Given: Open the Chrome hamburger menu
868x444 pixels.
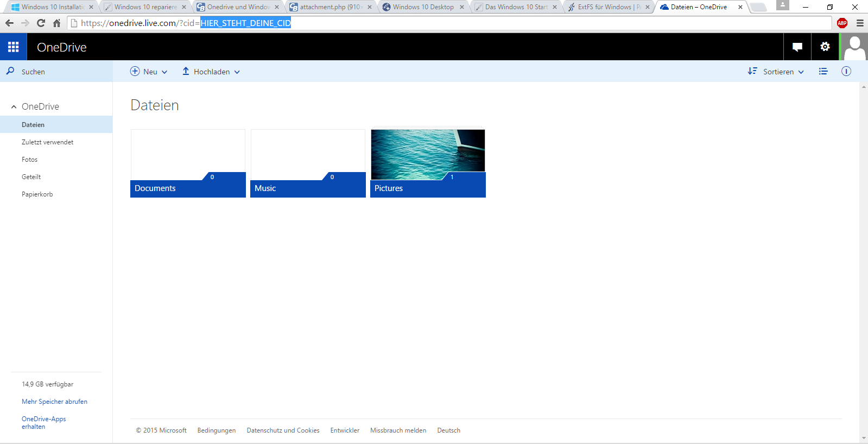Looking at the screenshot, I should [860, 23].
